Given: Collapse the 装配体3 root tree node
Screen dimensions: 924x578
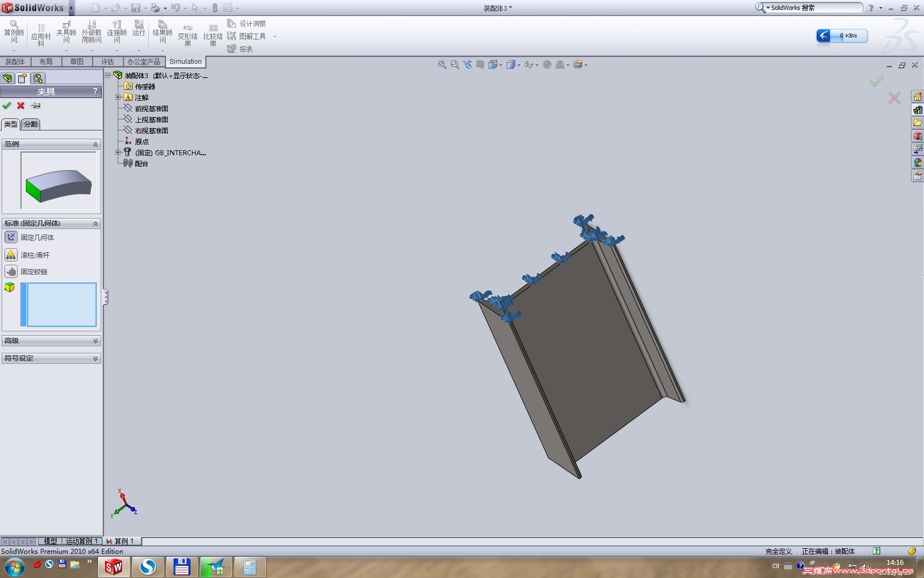Looking at the screenshot, I should pyautogui.click(x=108, y=75).
